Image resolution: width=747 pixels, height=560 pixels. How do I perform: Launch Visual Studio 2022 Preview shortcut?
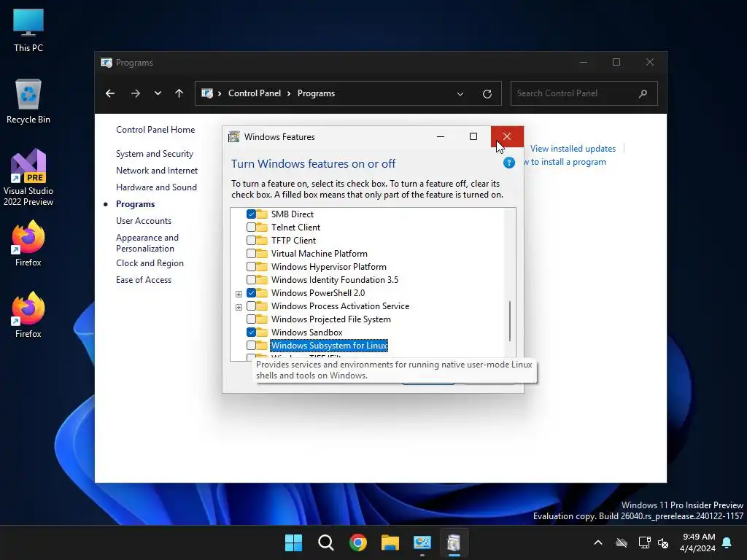pyautogui.click(x=28, y=177)
